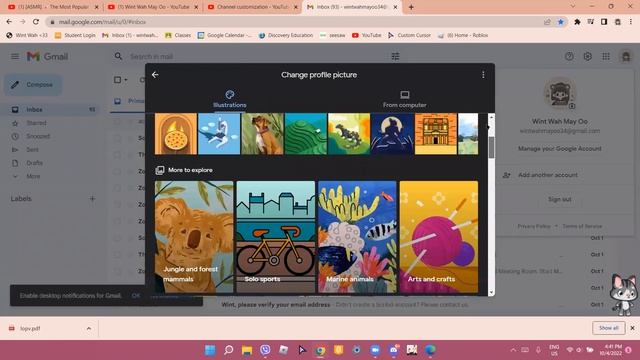This screenshot has height=360, width=640.
Task: Click Compose to write a new email
Action: 33,85
